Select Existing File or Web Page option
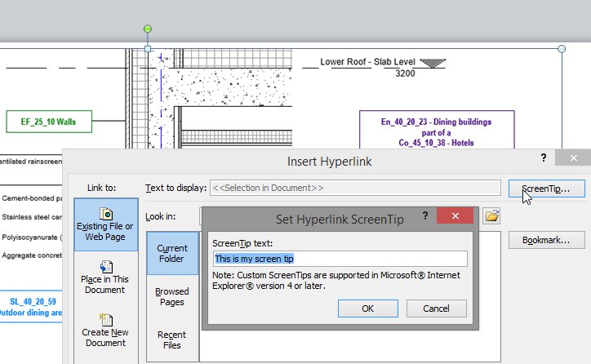The height and width of the screenshot is (364, 591). [105, 225]
